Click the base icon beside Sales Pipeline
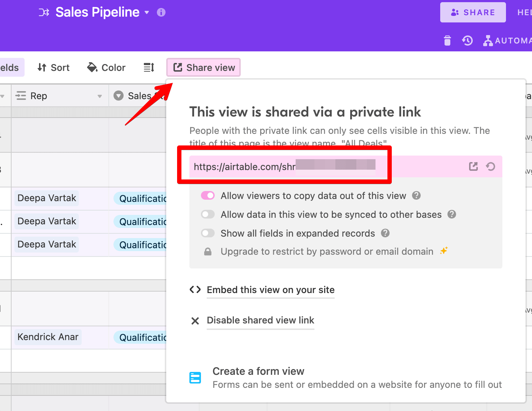 [44, 13]
